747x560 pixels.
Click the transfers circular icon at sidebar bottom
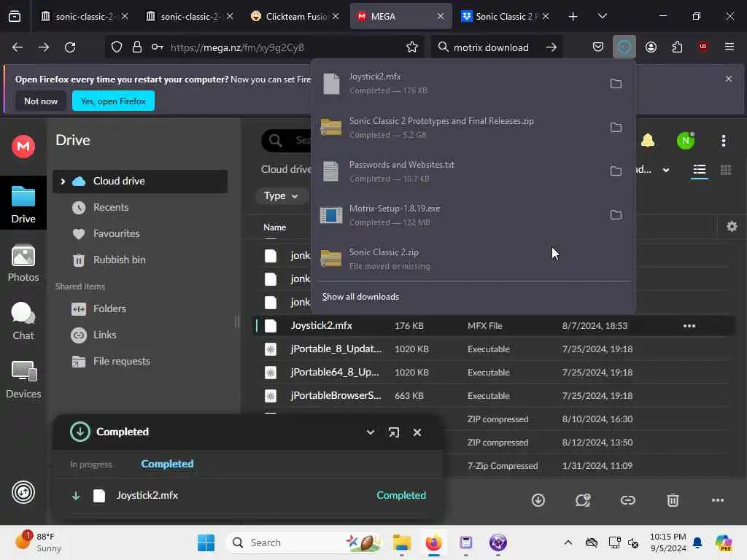(23, 492)
